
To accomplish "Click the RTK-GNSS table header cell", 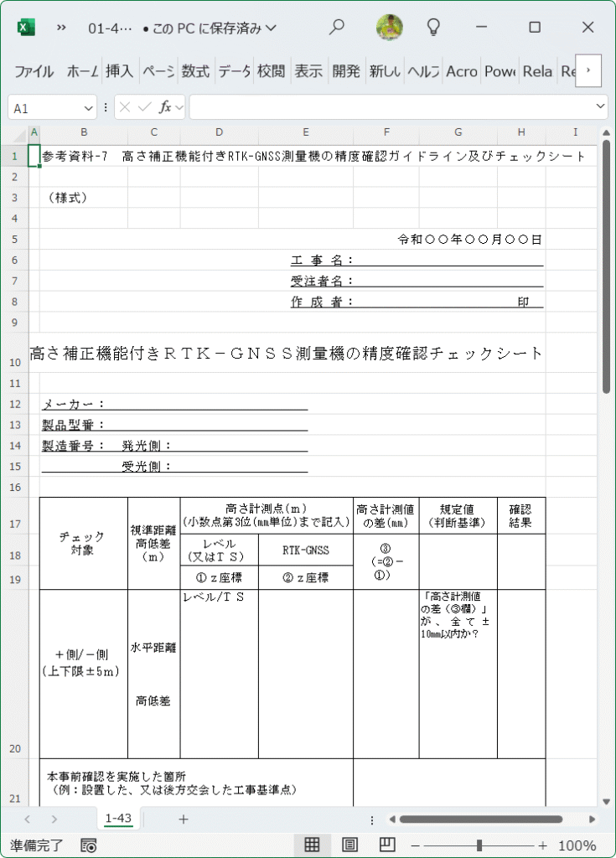I will [306, 550].
